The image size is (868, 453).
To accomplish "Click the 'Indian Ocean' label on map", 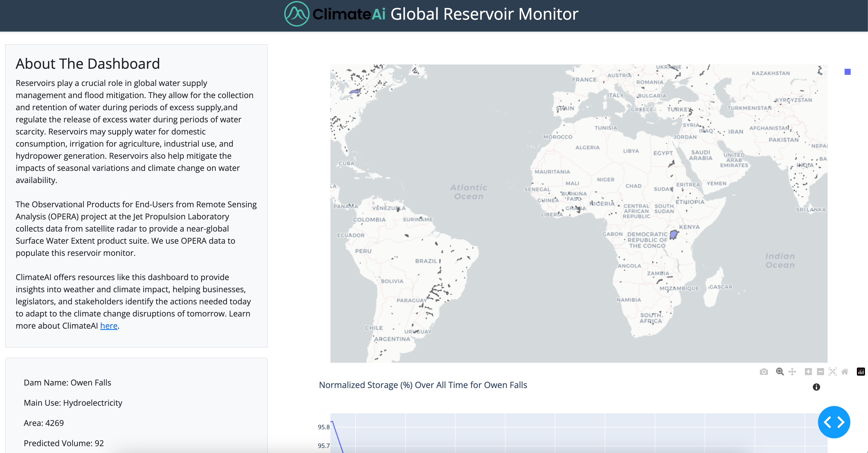I will point(780,261).
